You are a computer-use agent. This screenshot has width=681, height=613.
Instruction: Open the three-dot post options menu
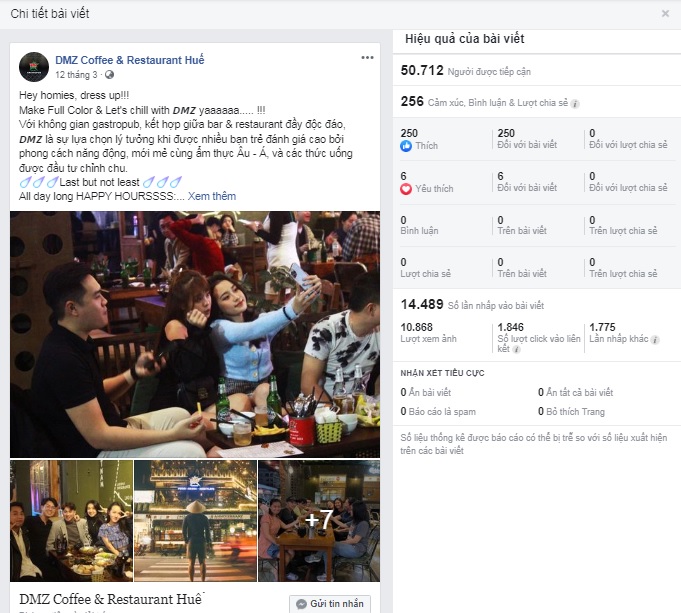point(367,58)
